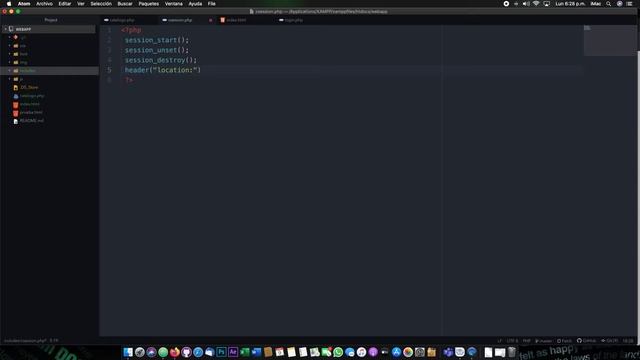Click the UTF-8 encoding button
This screenshot has width=640, height=360.
(x=512, y=340)
